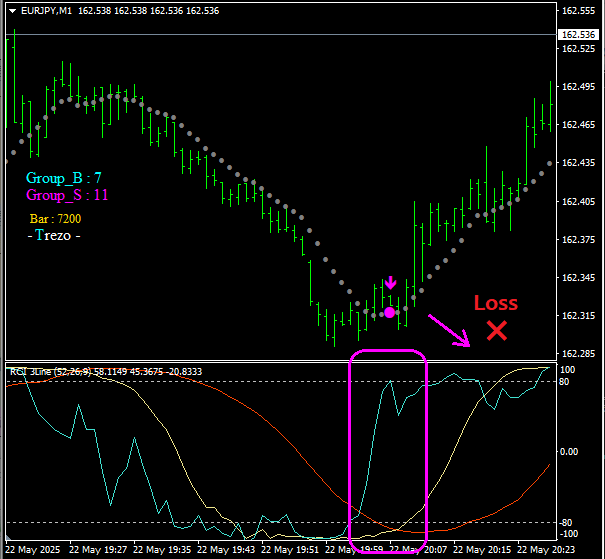
Task: Click the magenta dot entry marker
Action: [x=390, y=312]
